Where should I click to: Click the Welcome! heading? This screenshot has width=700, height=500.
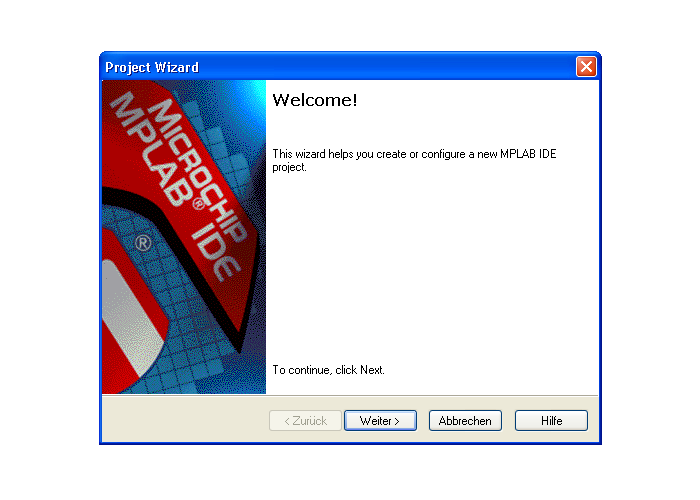click(x=315, y=100)
